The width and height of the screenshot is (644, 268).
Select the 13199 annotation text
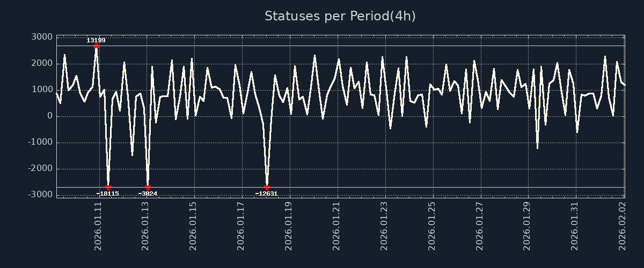[96, 40]
